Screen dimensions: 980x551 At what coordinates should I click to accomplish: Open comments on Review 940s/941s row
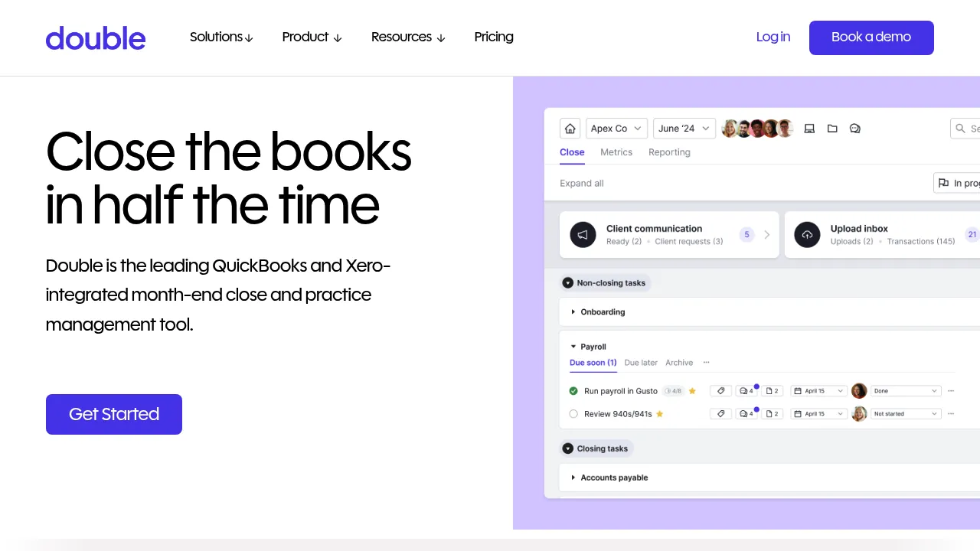click(x=745, y=414)
